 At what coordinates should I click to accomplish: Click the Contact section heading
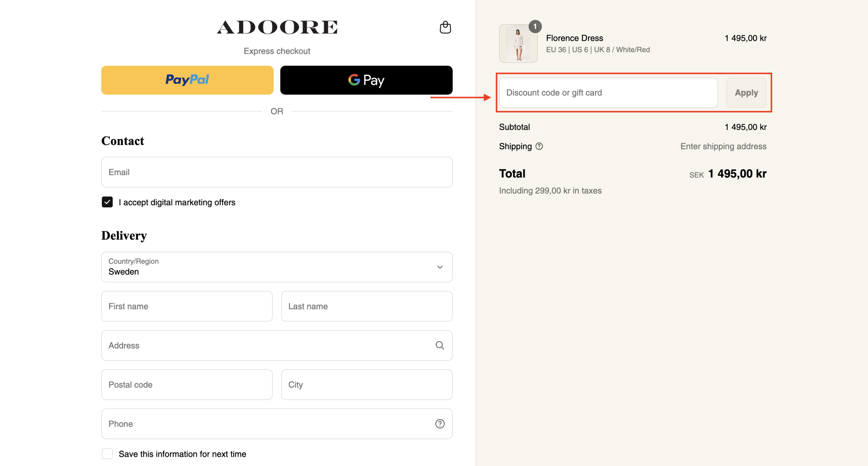[123, 141]
